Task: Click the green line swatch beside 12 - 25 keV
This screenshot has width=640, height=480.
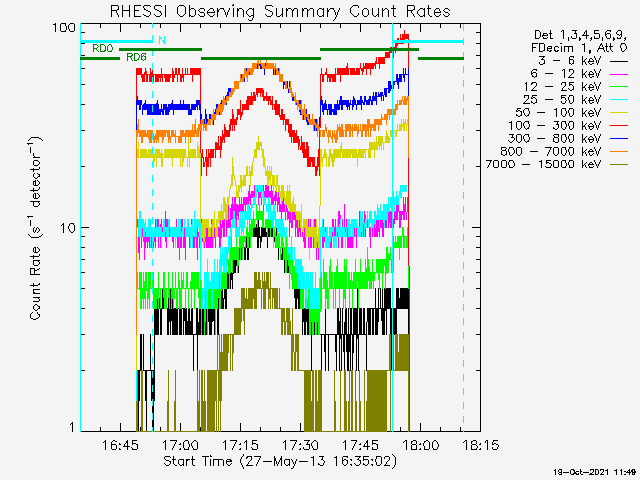Action: (x=619, y=87)
